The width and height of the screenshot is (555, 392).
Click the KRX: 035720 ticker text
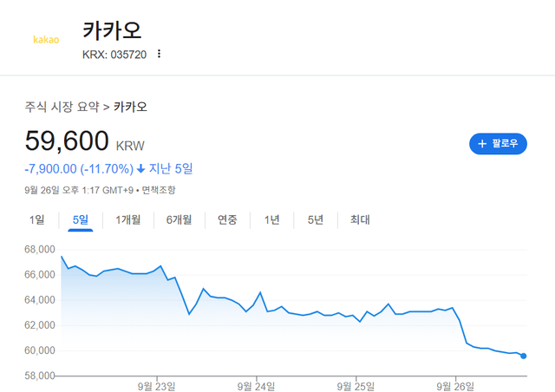114,54
